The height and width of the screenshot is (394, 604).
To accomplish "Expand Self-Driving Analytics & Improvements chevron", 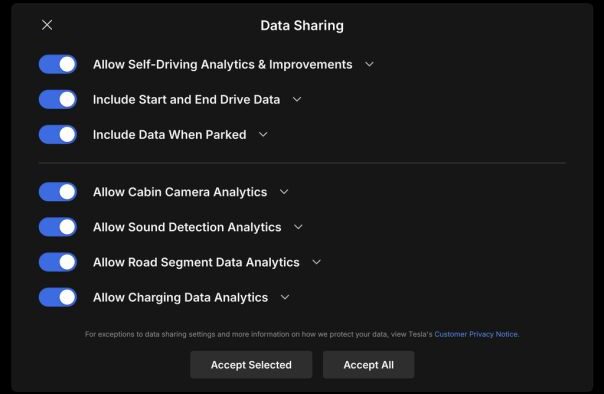I will pyautogui.click(x=369, y=64).
